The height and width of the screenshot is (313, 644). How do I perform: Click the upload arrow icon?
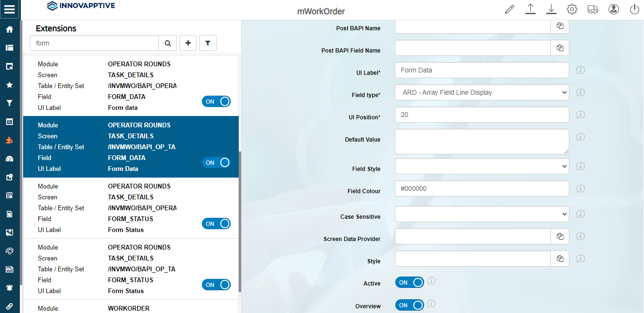530,9
